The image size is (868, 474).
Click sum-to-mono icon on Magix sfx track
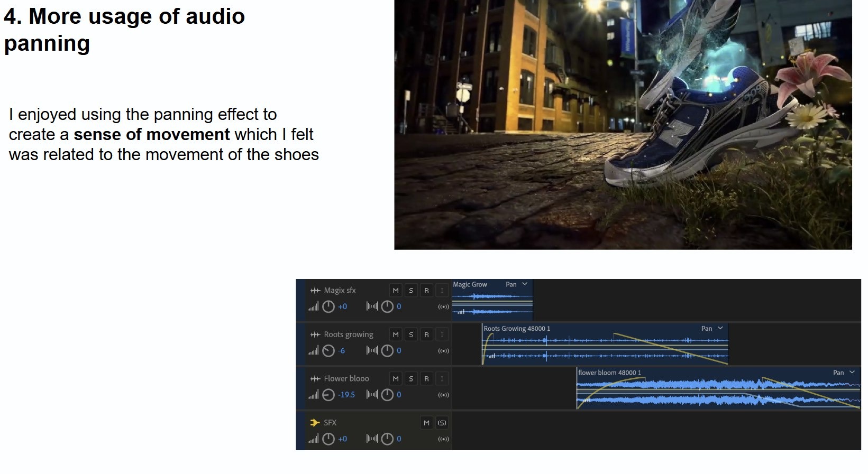(443, 307)
